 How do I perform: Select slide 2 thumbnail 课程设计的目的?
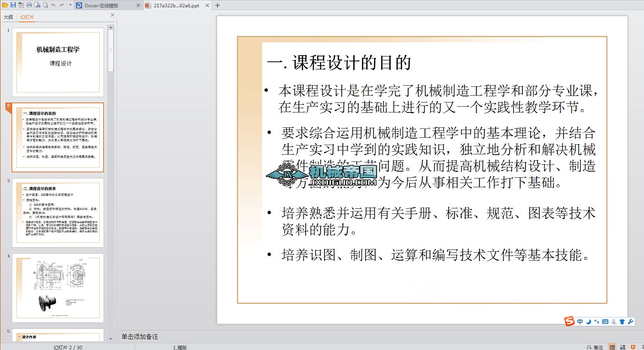pyautogui.click(x=58, y=137)
